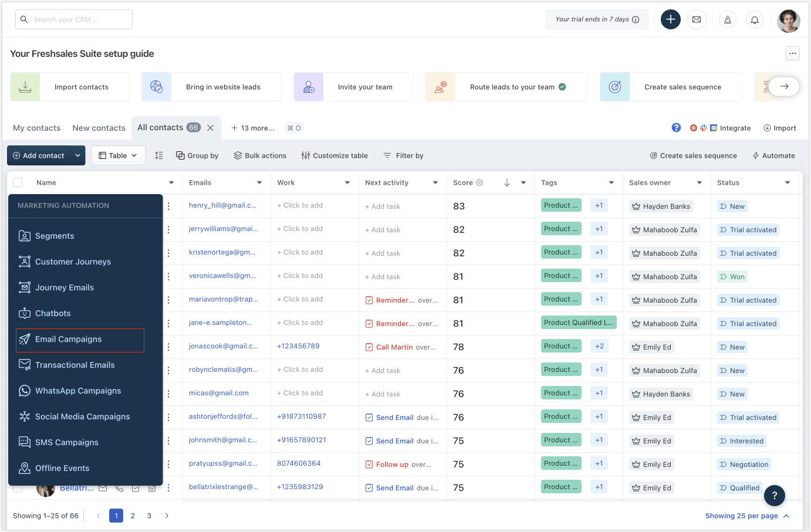Click the sort rows icon beside Table view

158,155
